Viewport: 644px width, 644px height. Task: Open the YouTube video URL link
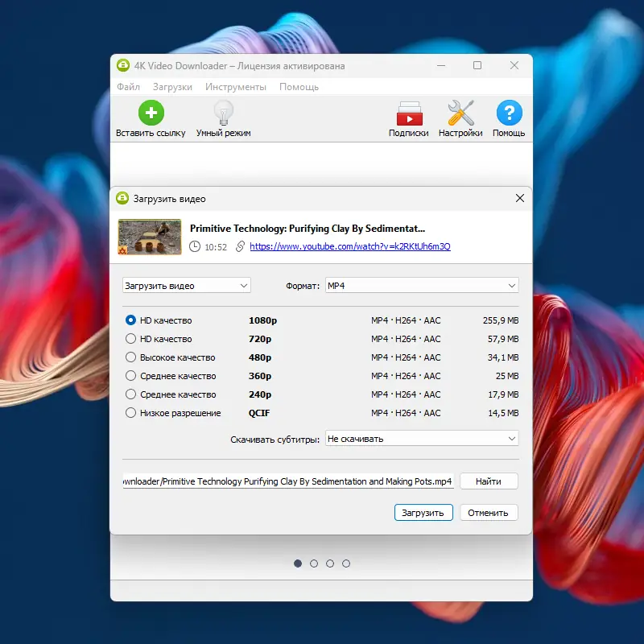(x=350, y=246)
